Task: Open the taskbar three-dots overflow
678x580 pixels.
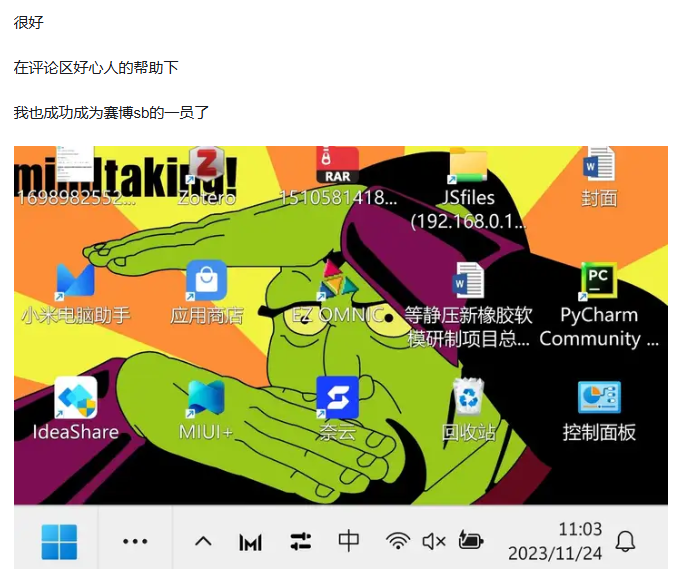Action: click(135, 541)
